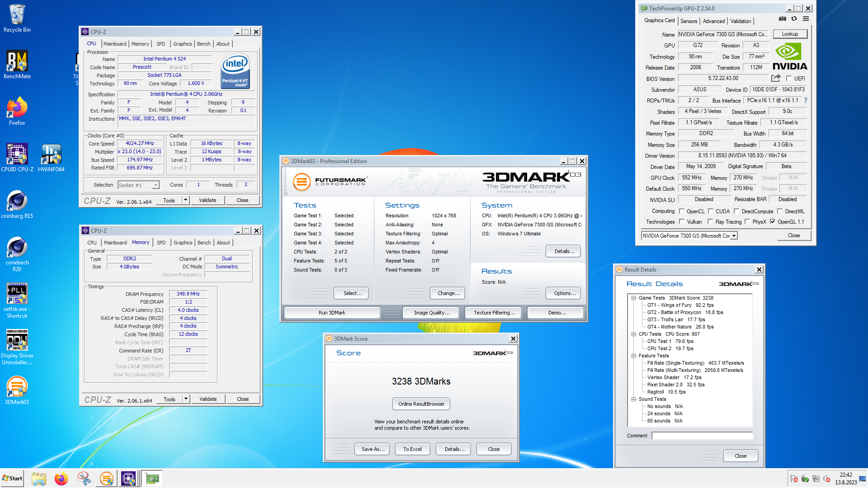
Task: Launch the BenchMate desktop shortcut
Action: tap(17, 65)
